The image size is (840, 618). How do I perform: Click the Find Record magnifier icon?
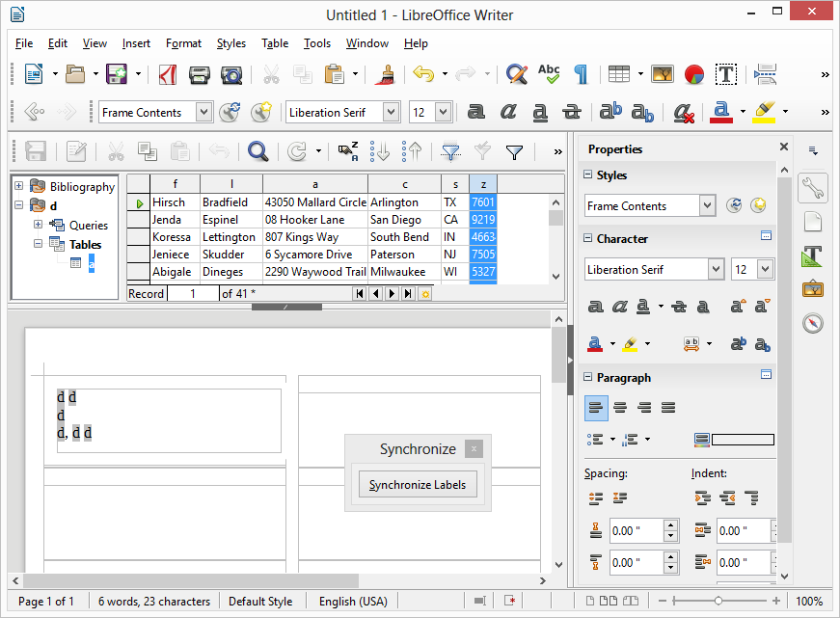click(257, 151)
